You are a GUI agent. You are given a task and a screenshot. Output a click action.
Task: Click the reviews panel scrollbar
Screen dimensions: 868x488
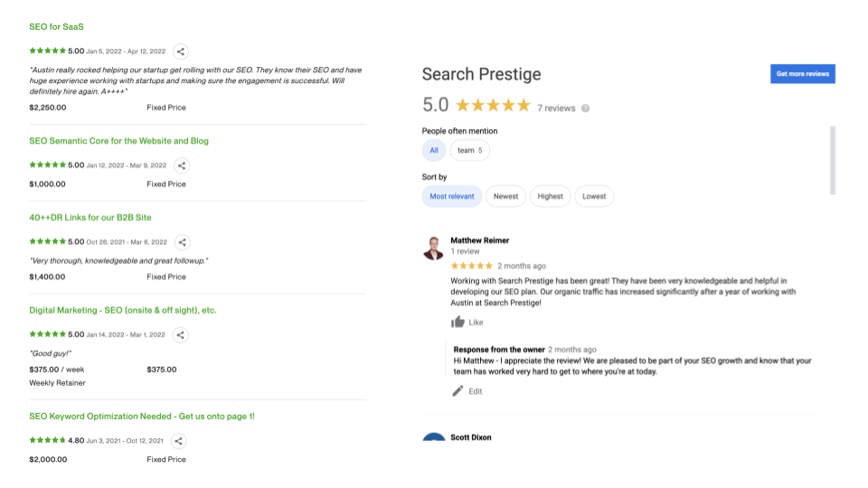tap(833, 160)
